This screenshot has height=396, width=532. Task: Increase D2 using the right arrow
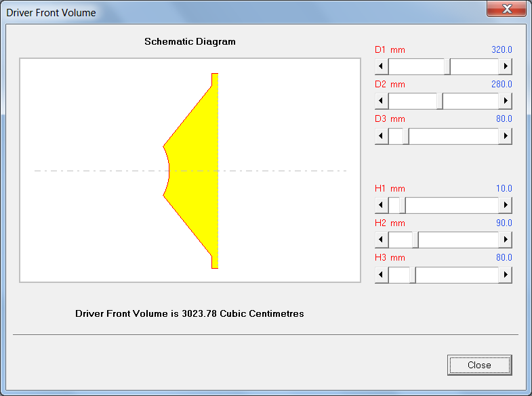click(x=505, y=101)
